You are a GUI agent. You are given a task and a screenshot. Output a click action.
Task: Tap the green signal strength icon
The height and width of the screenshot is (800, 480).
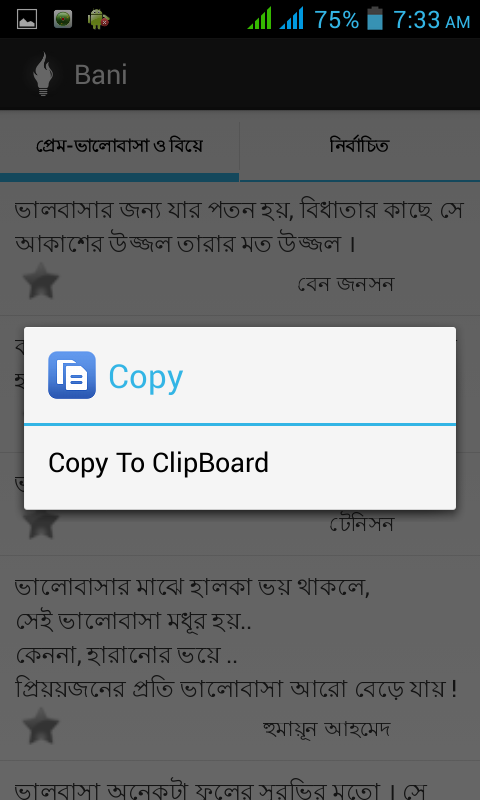pos(260,18)
